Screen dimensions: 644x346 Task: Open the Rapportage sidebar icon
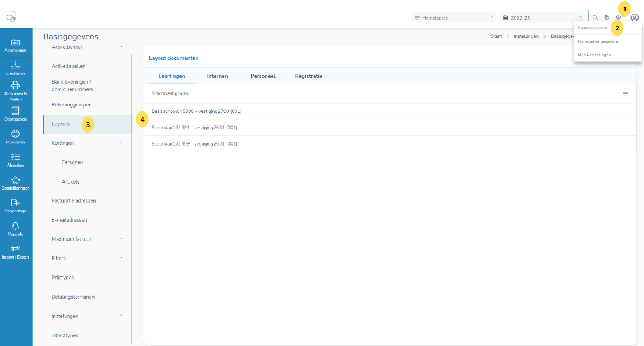[16, 203]
